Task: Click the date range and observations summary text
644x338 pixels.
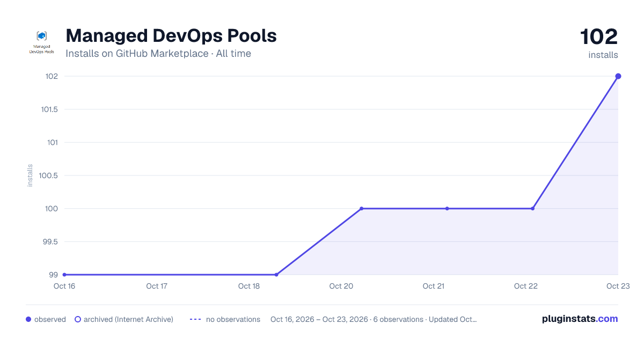Action: pos(374,319)
